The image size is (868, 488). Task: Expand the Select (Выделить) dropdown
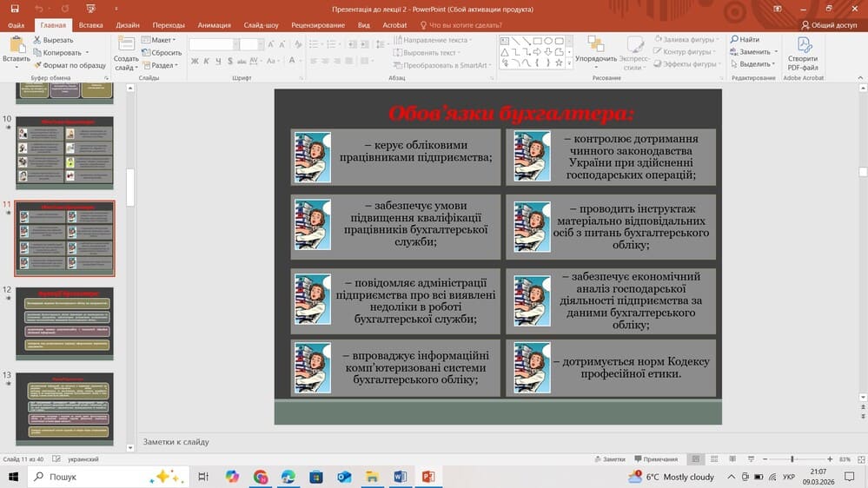pos(754,64)
